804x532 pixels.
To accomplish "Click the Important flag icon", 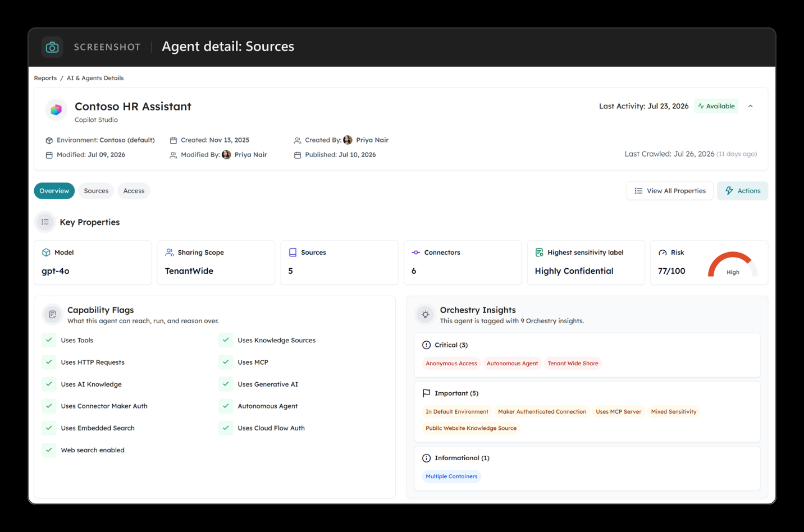I will tap(426, 393).
